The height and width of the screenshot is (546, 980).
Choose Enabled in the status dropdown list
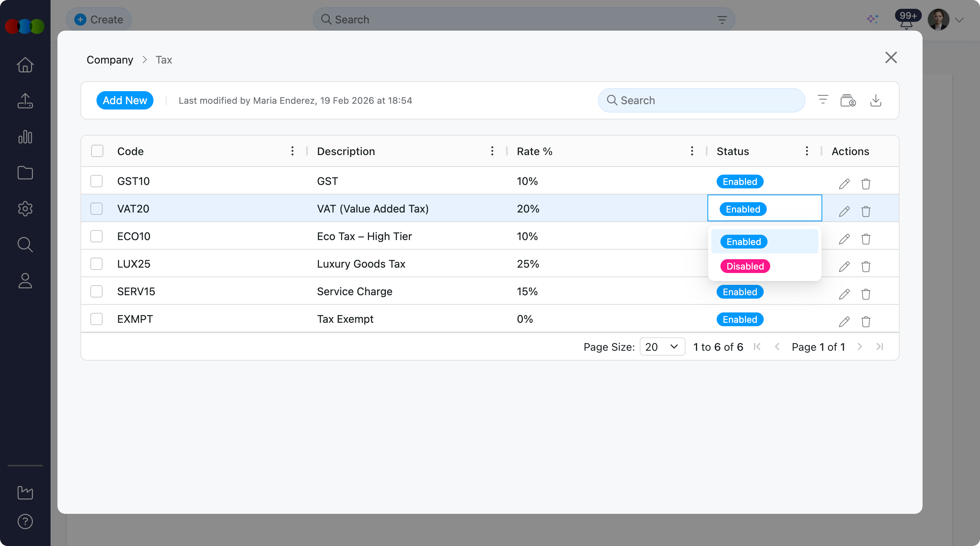click(x=743, y=242)
